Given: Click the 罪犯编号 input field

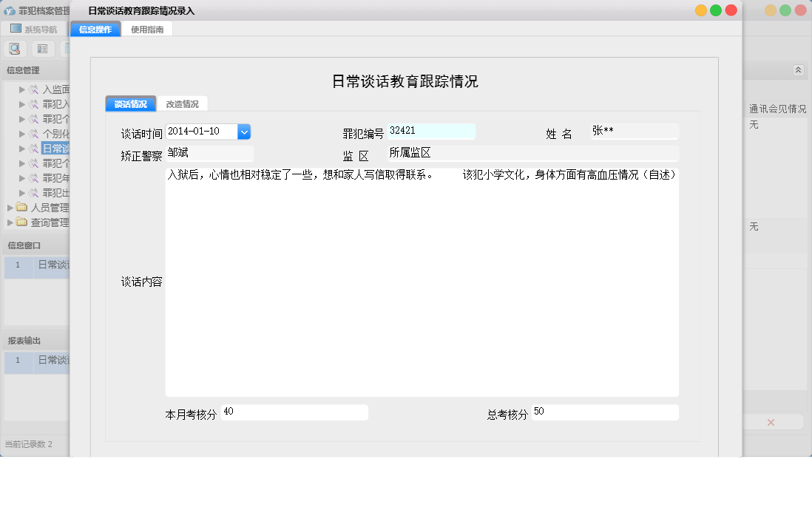Looking at the screenshot, I should (430, 132).
